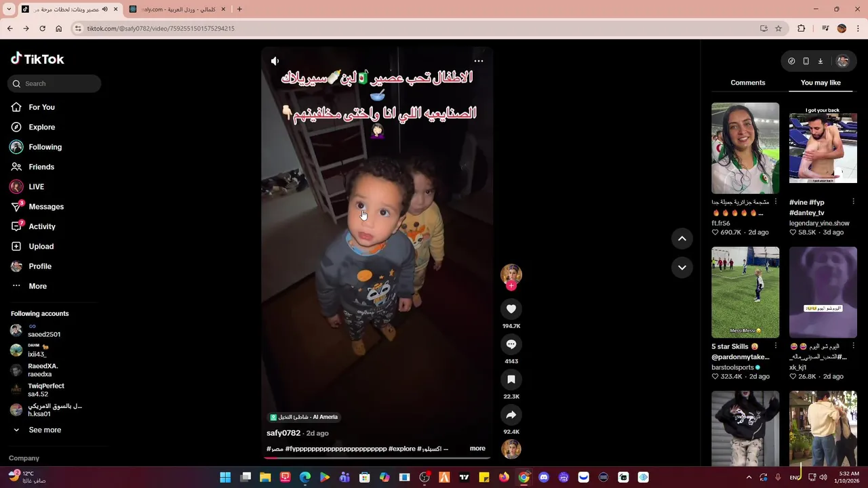Go to the next video with down chevron
This screenshot has width=868, height=488.
click(x=682, y=268)
